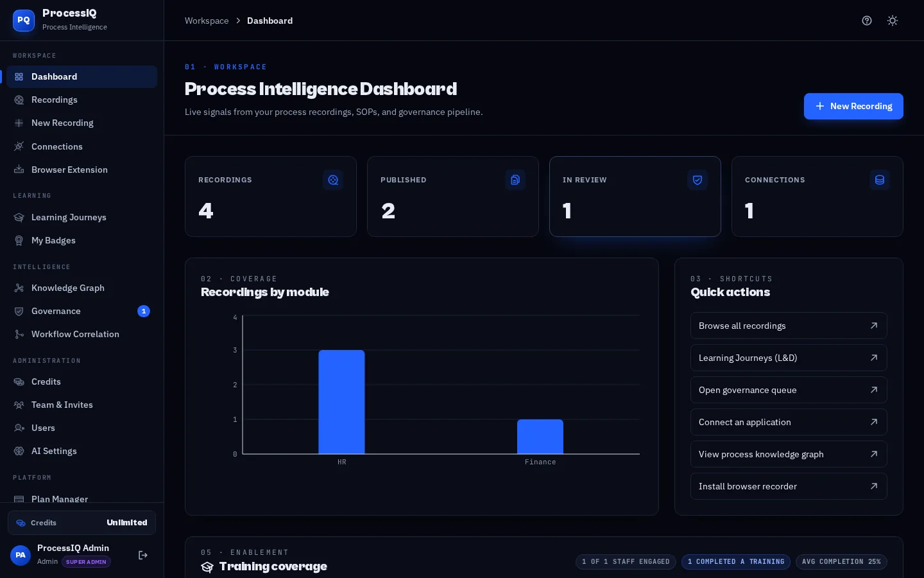The image size is (924, 578).
Task: Toggle light theme sun icon
Action: point(893,21)
